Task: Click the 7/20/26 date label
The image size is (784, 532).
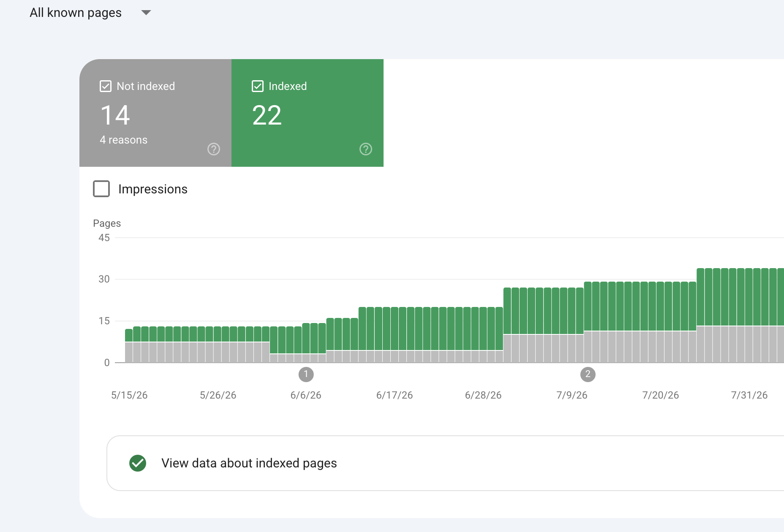Action: (661, 395)
